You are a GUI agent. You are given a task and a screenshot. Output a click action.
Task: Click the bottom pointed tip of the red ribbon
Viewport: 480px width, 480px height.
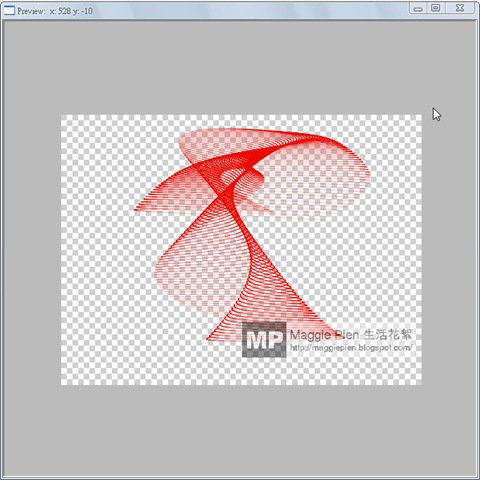point(208,339)
